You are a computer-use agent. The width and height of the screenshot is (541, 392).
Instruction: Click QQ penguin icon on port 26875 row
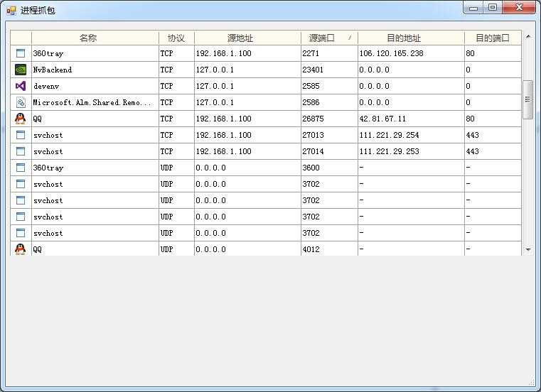click(x=21, y=119)
